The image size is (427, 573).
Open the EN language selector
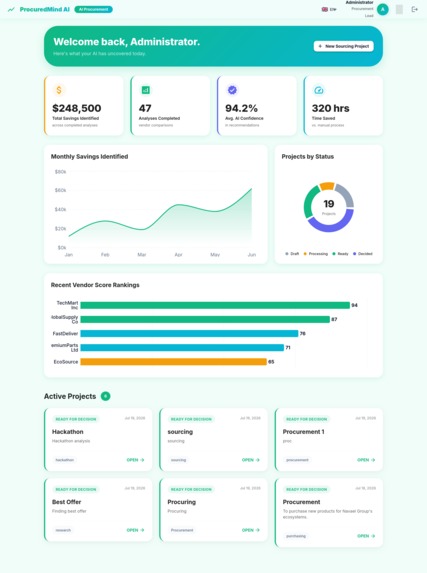(329, 10)
